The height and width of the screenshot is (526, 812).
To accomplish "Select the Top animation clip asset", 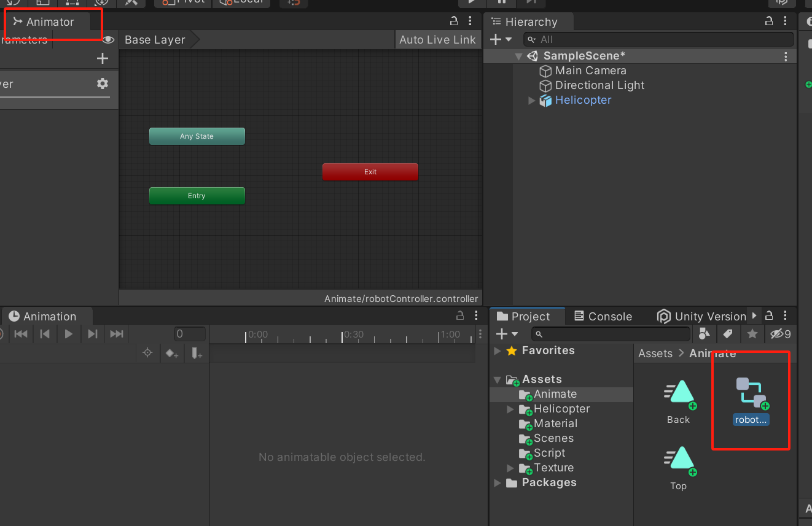I will 679,468.
